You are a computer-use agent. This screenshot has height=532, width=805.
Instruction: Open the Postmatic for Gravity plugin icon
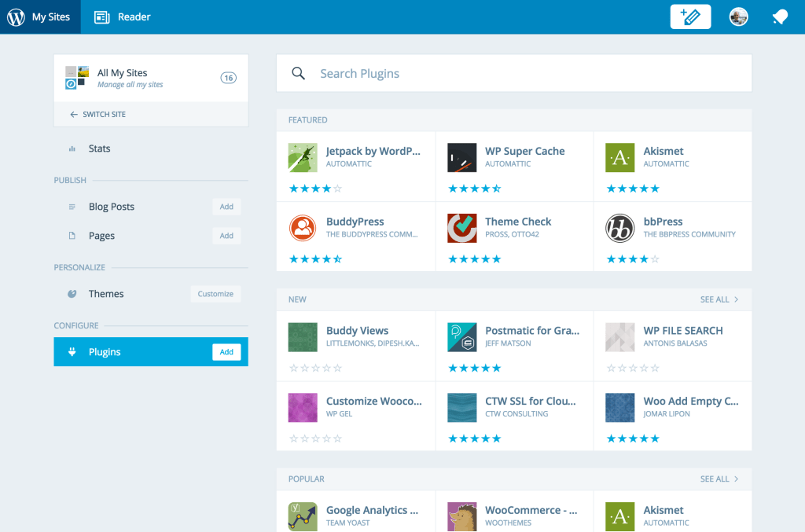click(x=462, y=337)
